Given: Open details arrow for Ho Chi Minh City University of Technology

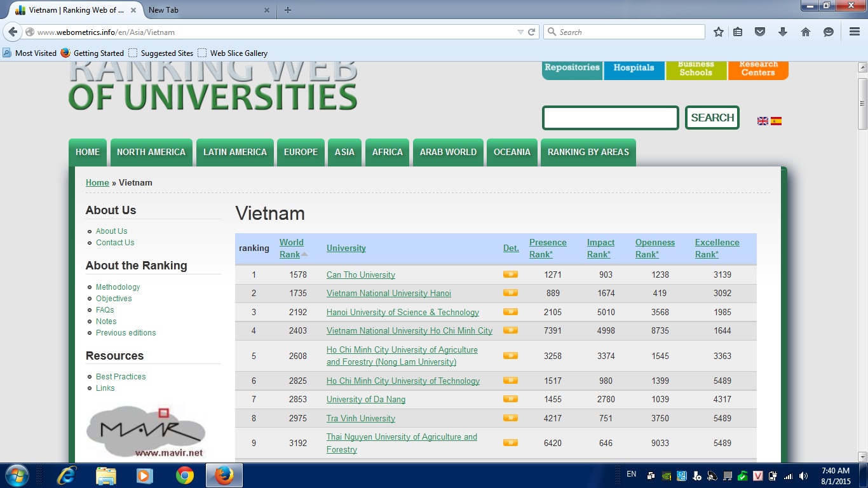Looking at the screenshot, I should click(510, 381).
